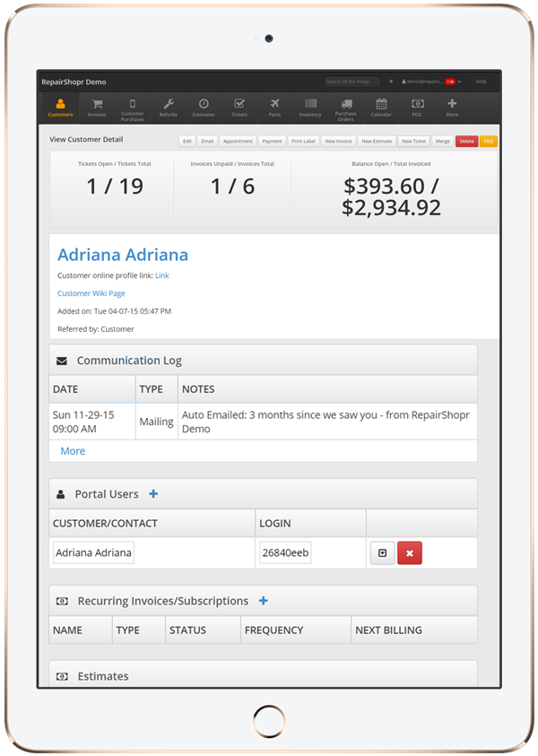The width and height of the screenshot is (538, 756).
Task: Click the Adriana Adriana portal contact field
Action: point(93,552)
